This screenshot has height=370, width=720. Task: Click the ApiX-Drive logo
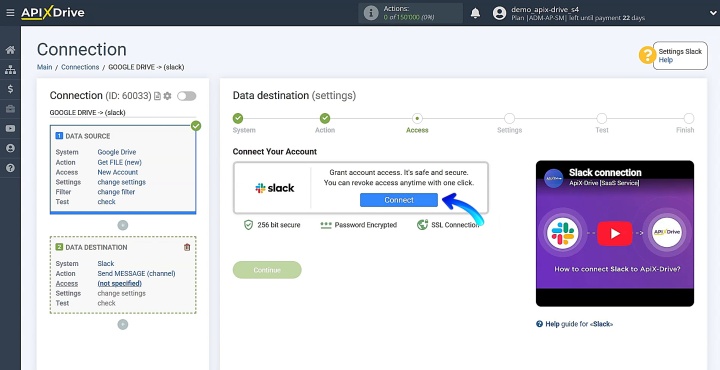(x=53, y=13)
